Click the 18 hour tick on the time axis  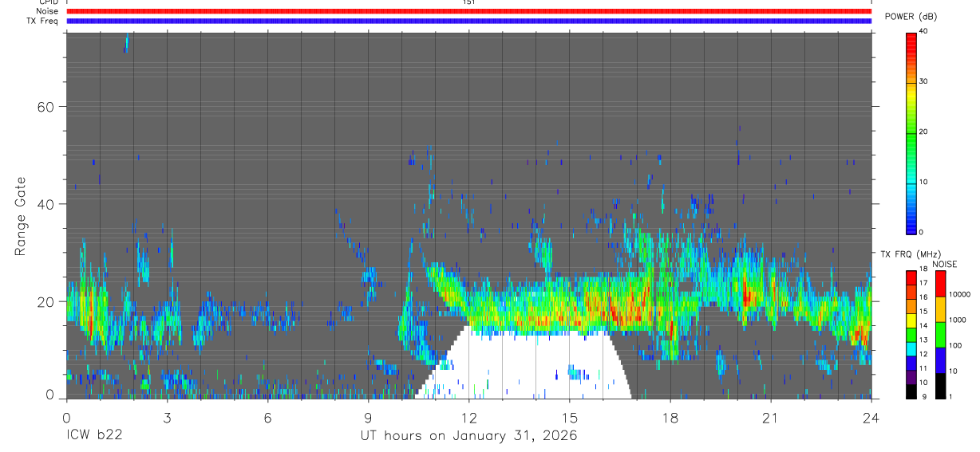pyautogui.click(x=670, y=417)
